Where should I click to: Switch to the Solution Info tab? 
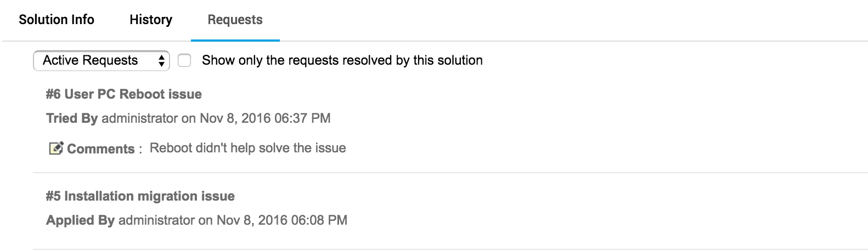pyautogui.click(x=57, y=20)
